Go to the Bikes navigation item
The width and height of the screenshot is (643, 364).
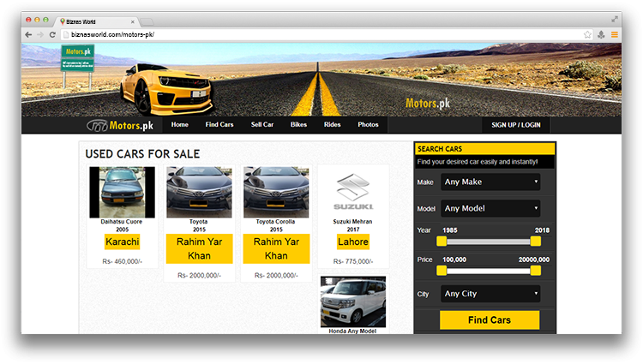coord(298,125)
